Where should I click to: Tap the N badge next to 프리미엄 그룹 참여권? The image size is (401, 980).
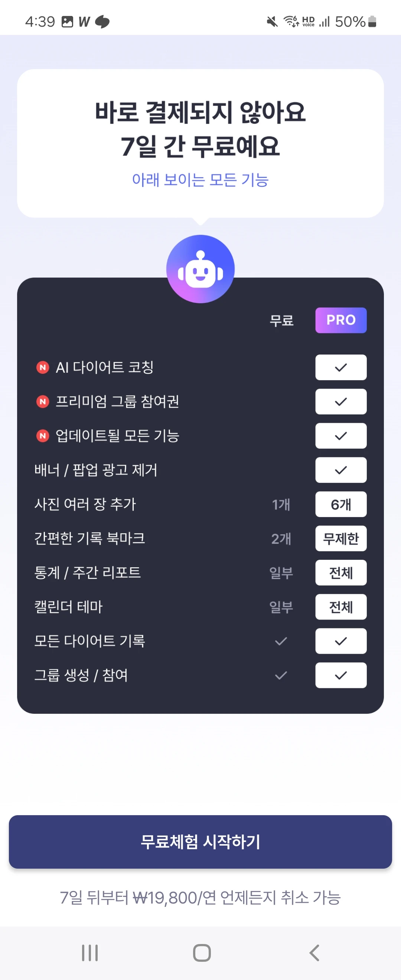click(43, 401)
